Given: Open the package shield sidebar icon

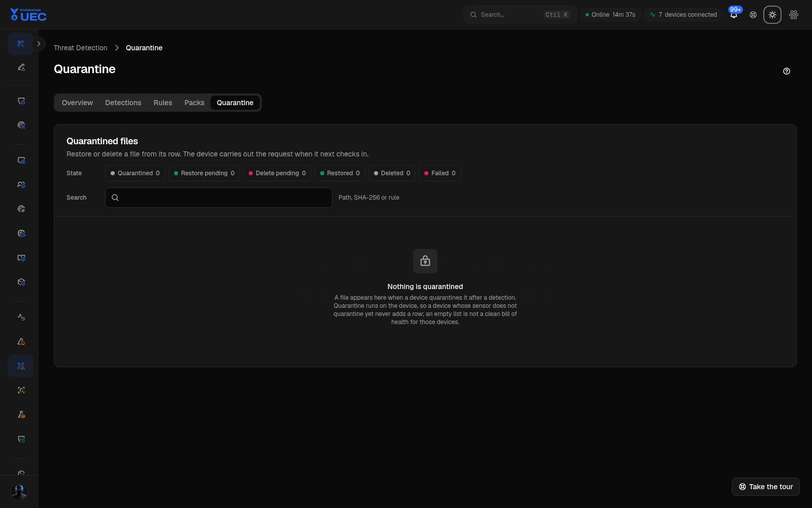Looking at the screenshot, I should (x=21, y=282).
